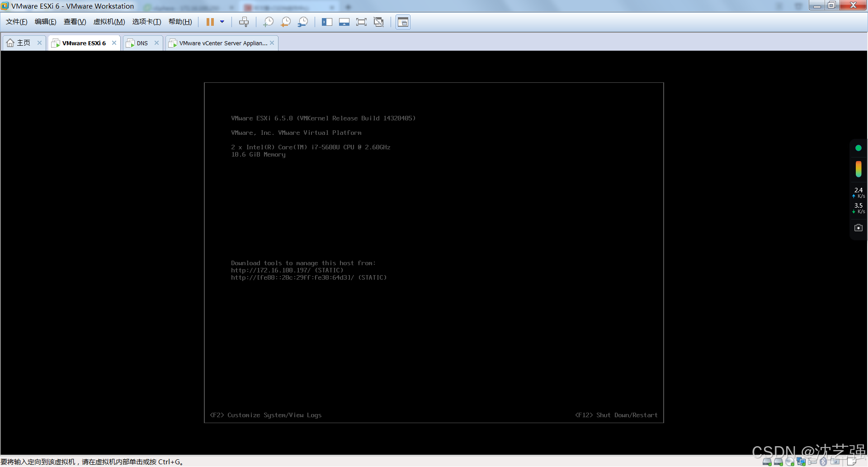
Task: Open the 查看(V) menu
Action: [x=75, y=22]
